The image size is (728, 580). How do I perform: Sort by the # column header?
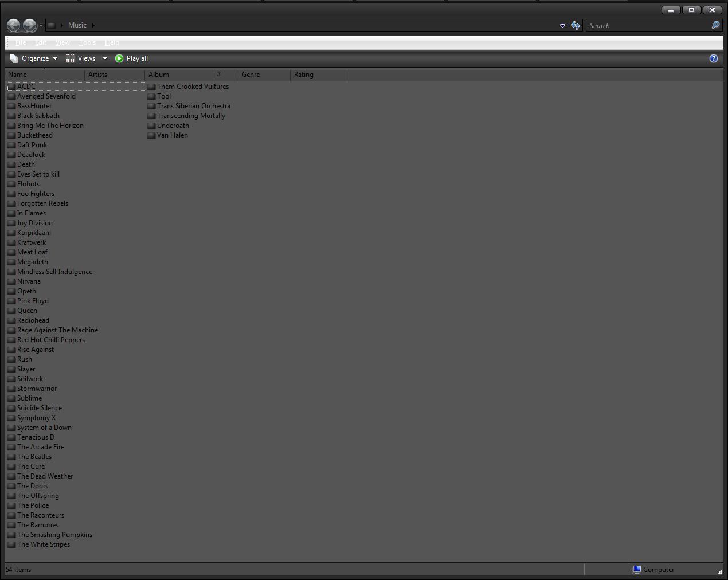pos(225,75)
